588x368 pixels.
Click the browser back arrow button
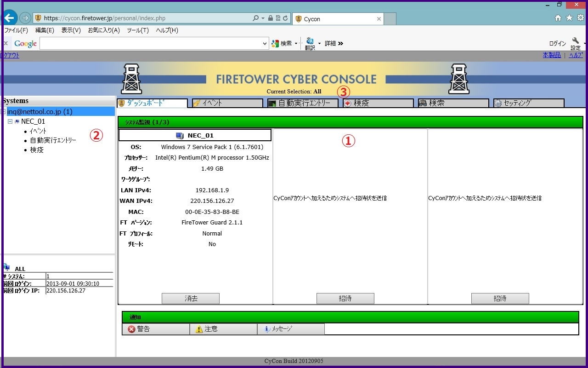(10, 18)
